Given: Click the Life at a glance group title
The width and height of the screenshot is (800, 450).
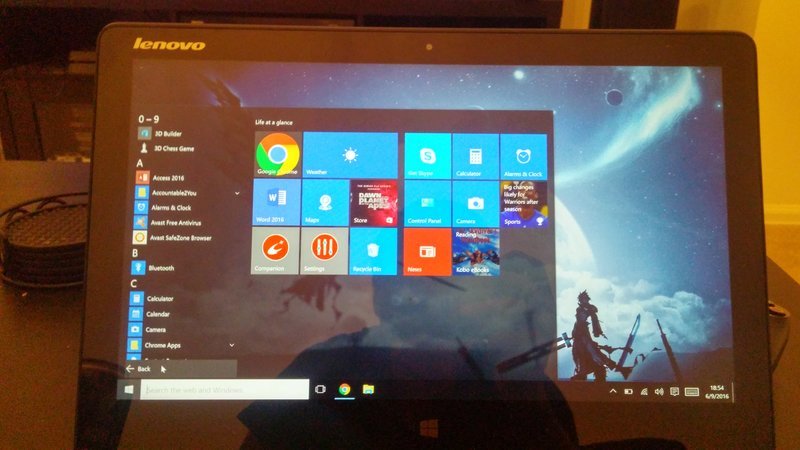Looking at the screenshot, I should click(274, 122).
